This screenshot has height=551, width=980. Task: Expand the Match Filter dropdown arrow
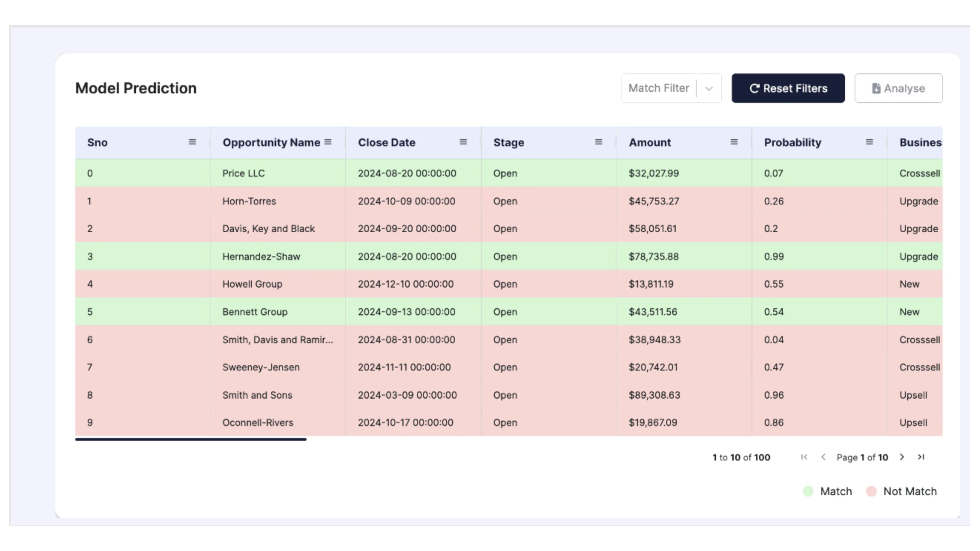709,89
